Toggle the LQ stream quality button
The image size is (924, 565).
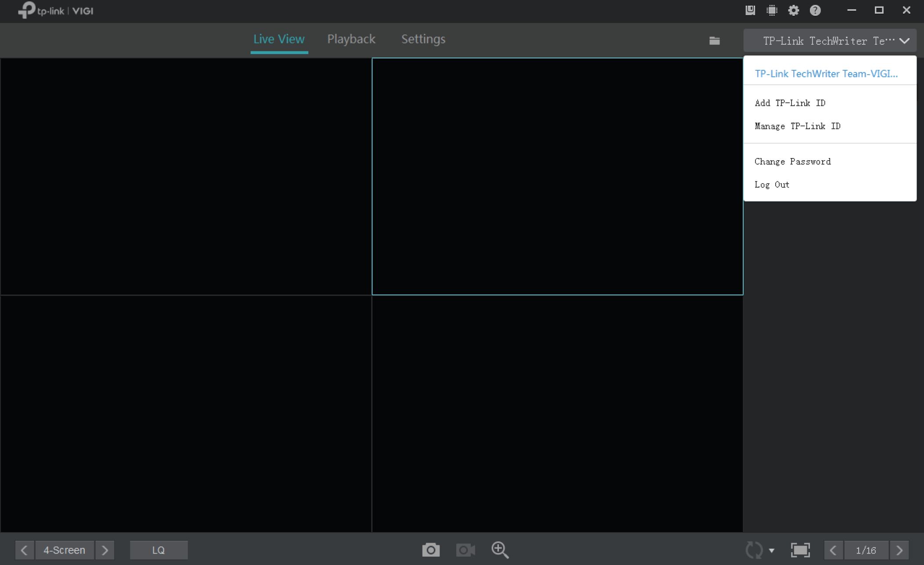[158, 550]
